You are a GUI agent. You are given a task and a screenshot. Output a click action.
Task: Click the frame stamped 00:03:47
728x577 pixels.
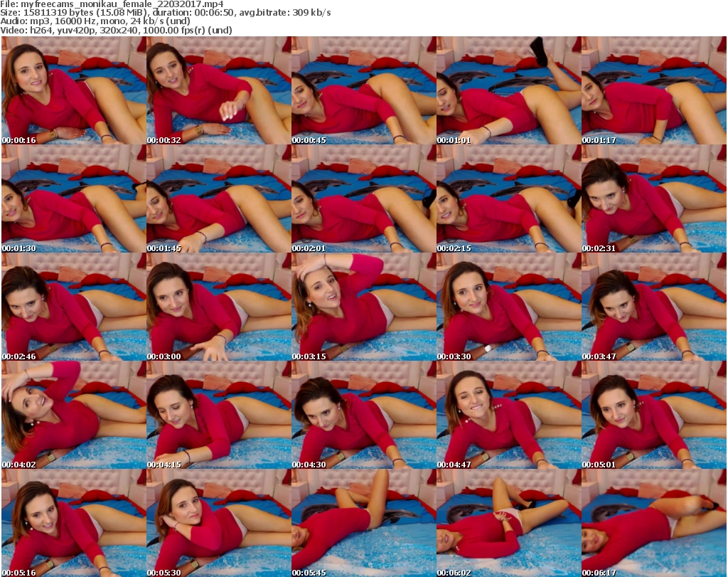point(654,307)
